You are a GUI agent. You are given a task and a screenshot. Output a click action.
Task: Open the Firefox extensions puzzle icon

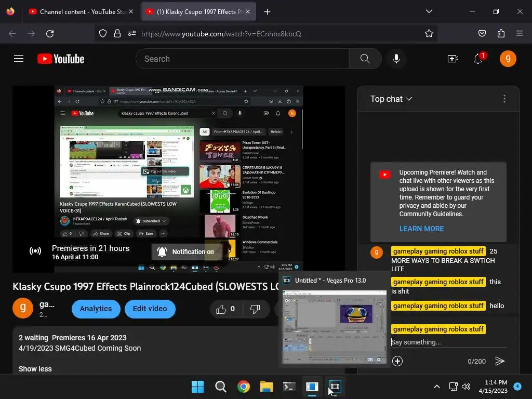point(501,33)
